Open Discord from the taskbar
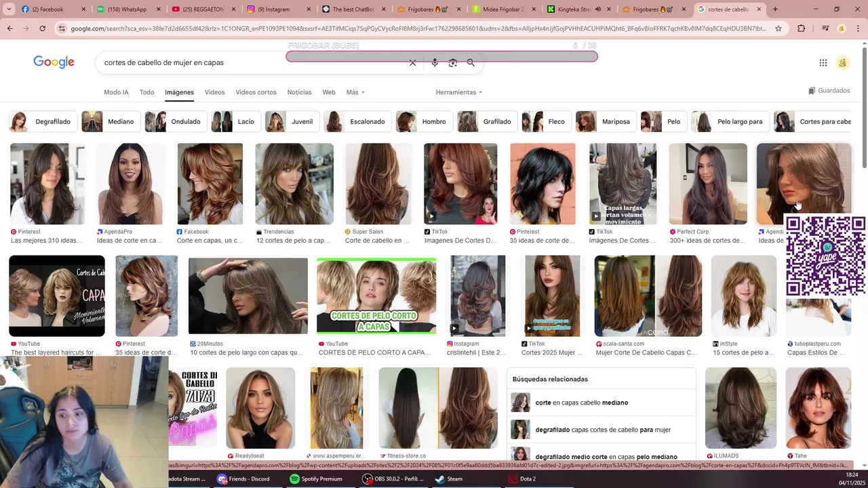This screenshot has width=868, height=488. tap(243, 479)
